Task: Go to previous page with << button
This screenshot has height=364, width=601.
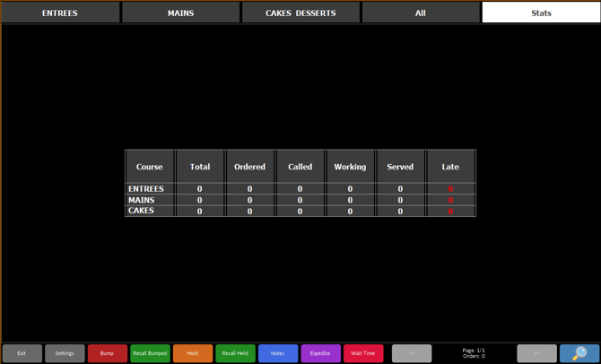Action: tap(412, 353)
